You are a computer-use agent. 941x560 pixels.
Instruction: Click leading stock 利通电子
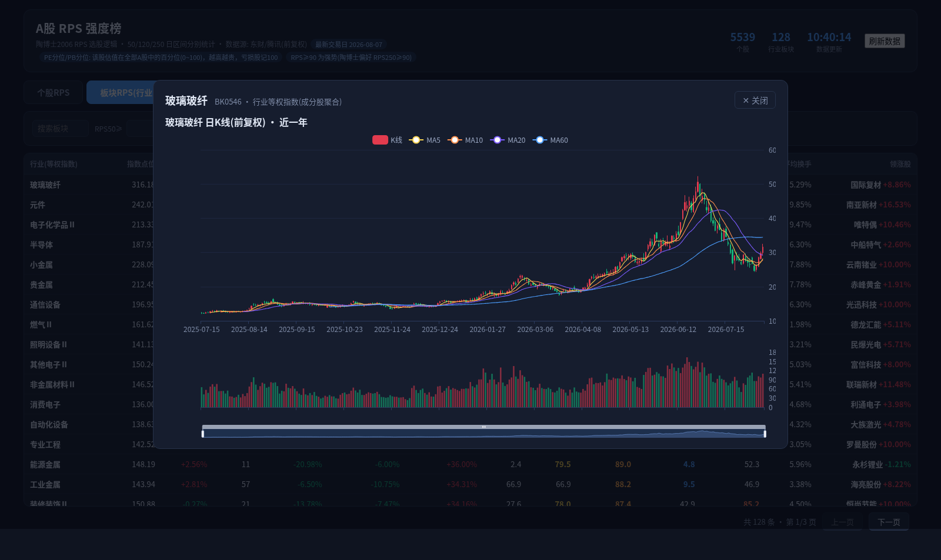(866, 405)
